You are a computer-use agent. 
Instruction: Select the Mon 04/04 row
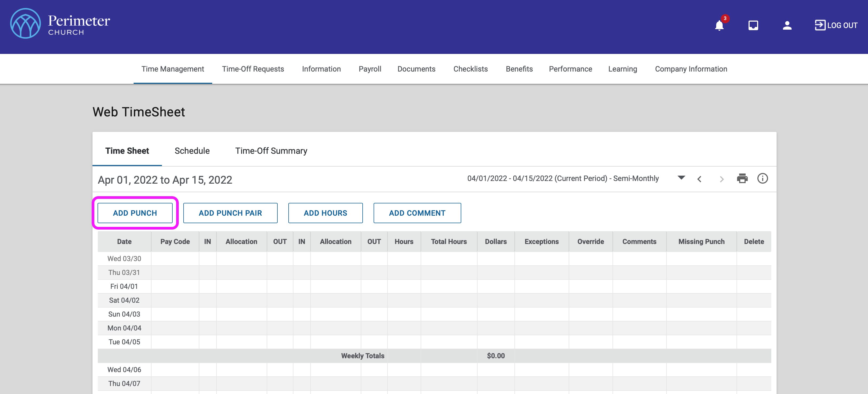point(434,328)
